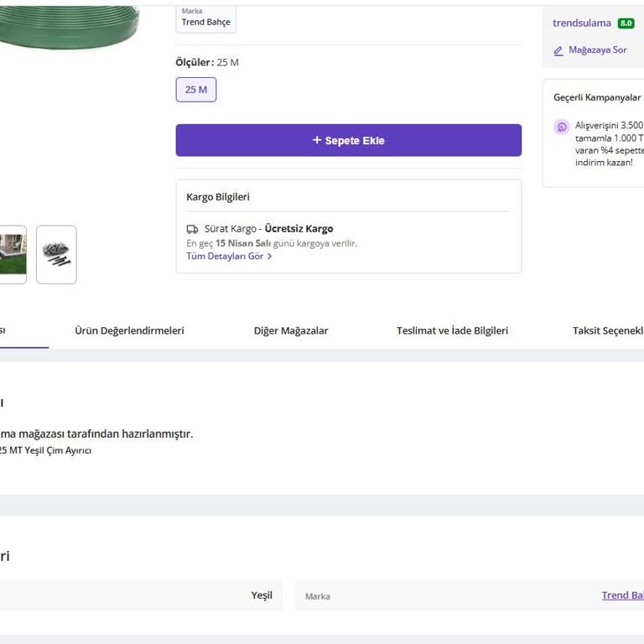644x644 pixels.
Task: Go to the Taksit Seçenekleri tab
Action: [608, 330]
